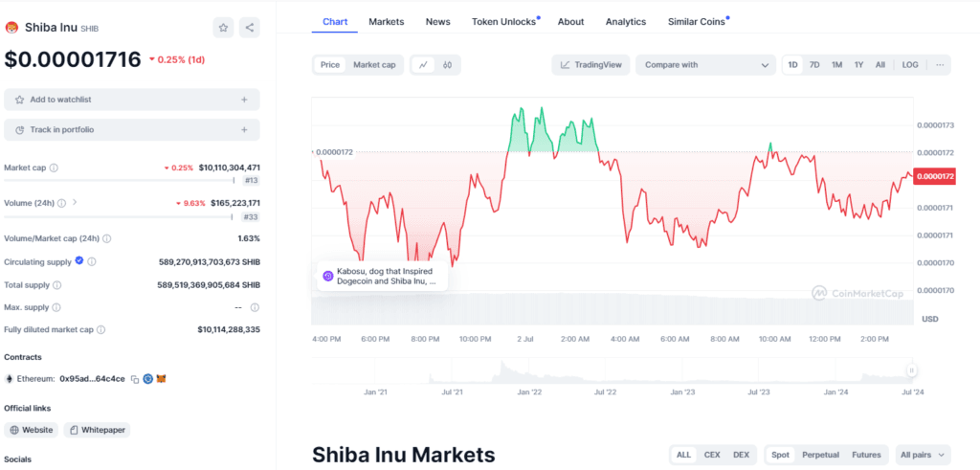
Task: Click the Ethereum contract address 0x95ad...64c4ce
Action: pyautogui.click(x=92, y=379)
